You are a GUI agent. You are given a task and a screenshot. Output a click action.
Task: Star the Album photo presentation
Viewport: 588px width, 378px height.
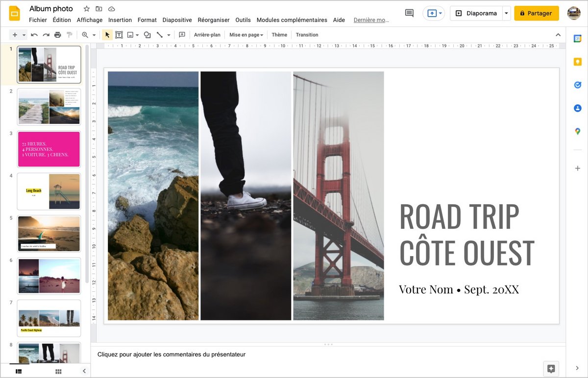coord(87,9)
